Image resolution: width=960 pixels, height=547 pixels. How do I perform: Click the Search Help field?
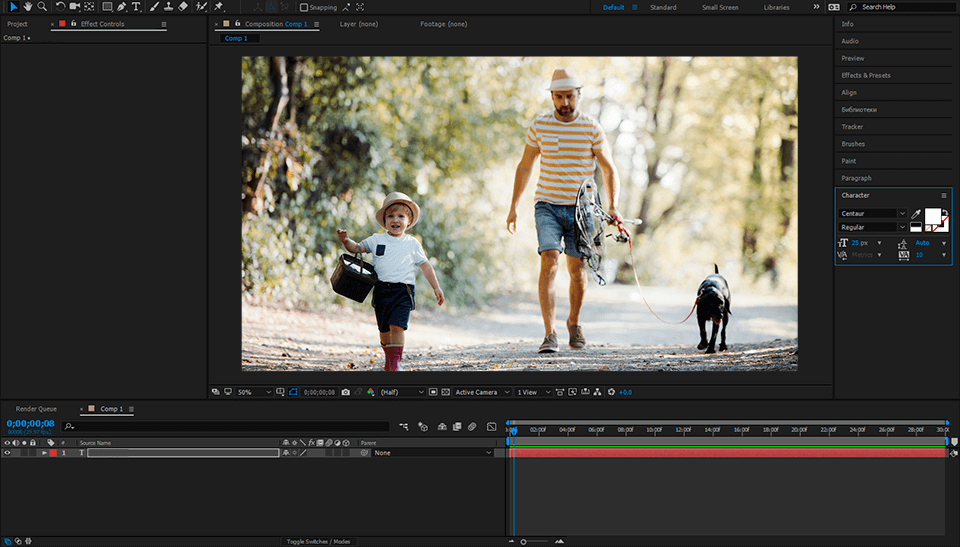click(x=901, y=7)
